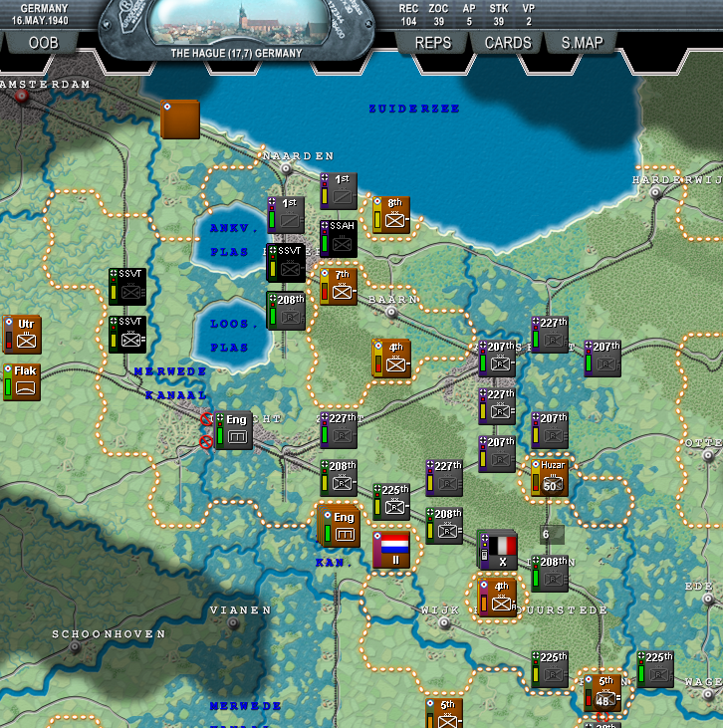Click the STK value 39

click(x=499, y=21)
